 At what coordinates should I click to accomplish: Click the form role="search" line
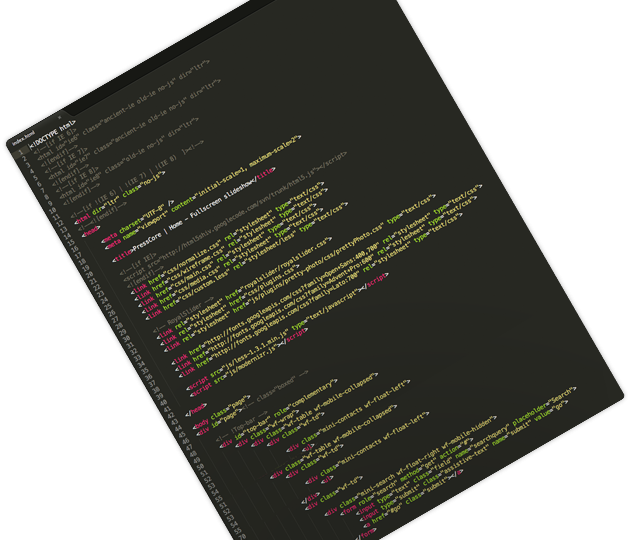pyautogui.click(x=407, y=477)
